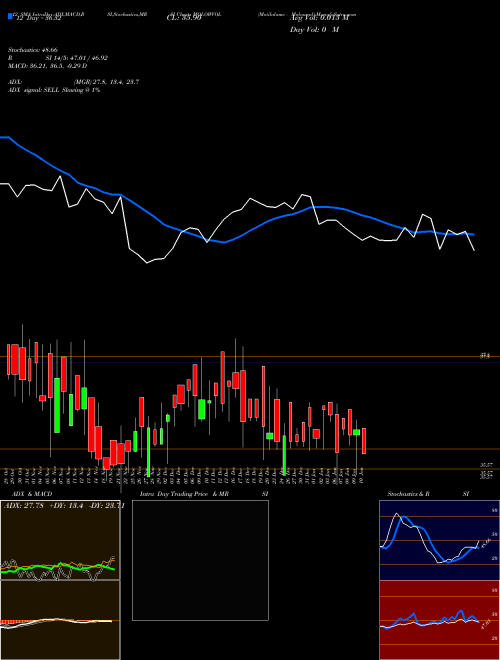Select the 'Stochastics: 48.66' reading
This screenshot has width=500, height=660.
coord(32,50)
